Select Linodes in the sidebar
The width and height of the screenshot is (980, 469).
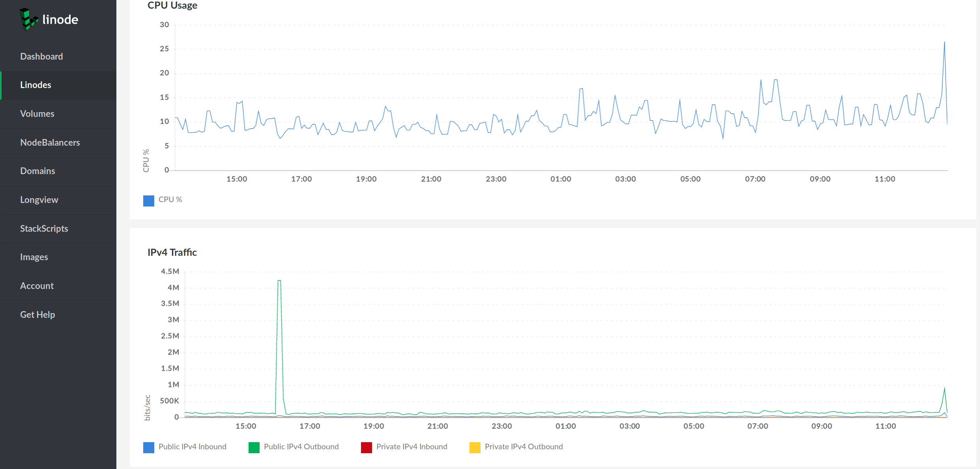coord(36,85)
